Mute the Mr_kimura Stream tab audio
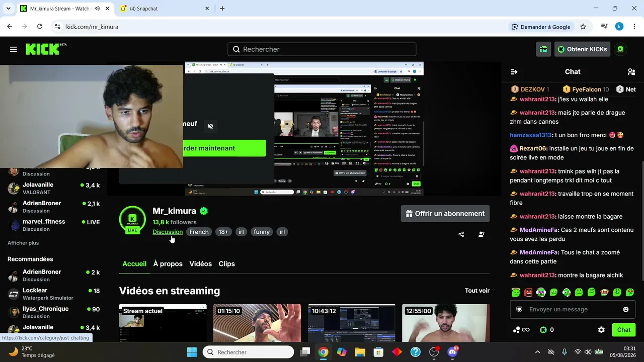 pyautogui.click(x=97, y=9)
